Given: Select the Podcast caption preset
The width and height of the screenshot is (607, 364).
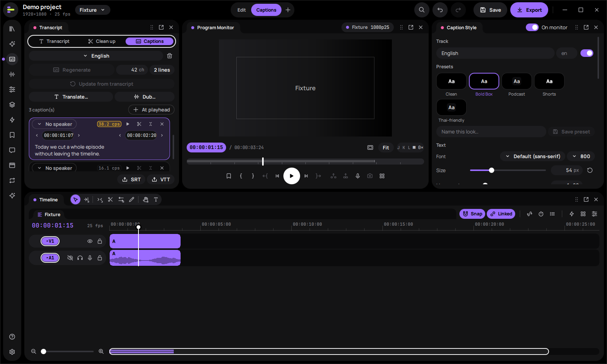Looking at the screenshot, I should 517,81.
